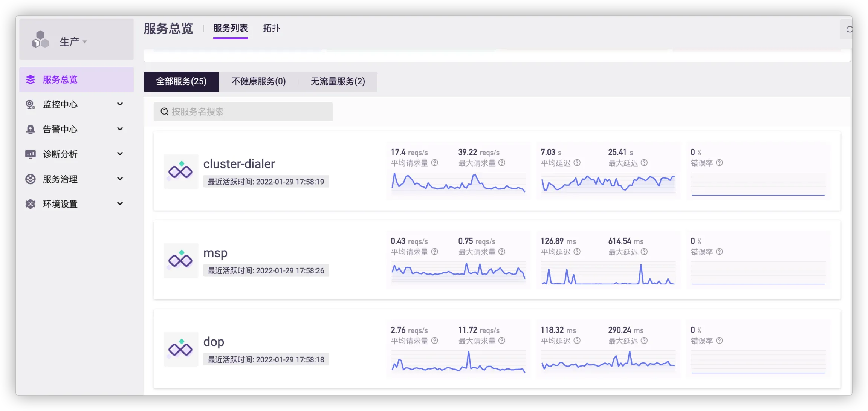Select the 无流量服务(2) filter tab

pos(338,81)
